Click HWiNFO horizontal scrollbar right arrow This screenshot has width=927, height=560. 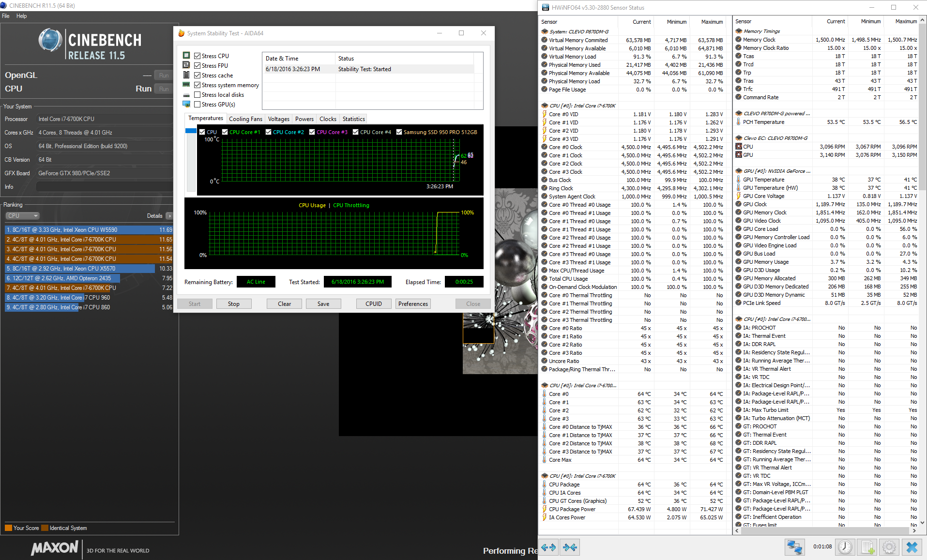click(914, 530)
